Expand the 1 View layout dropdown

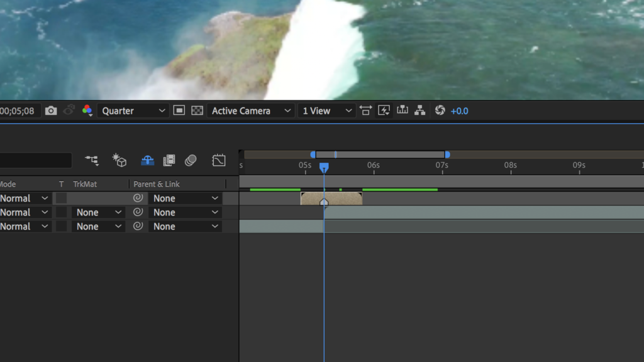pos(326,111)
